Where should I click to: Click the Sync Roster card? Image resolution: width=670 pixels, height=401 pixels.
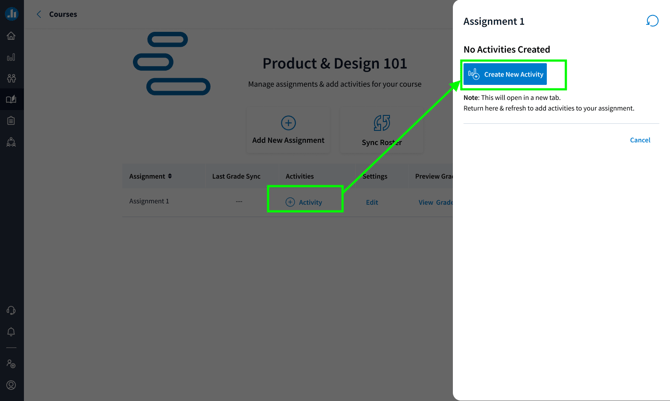(381, 130)
